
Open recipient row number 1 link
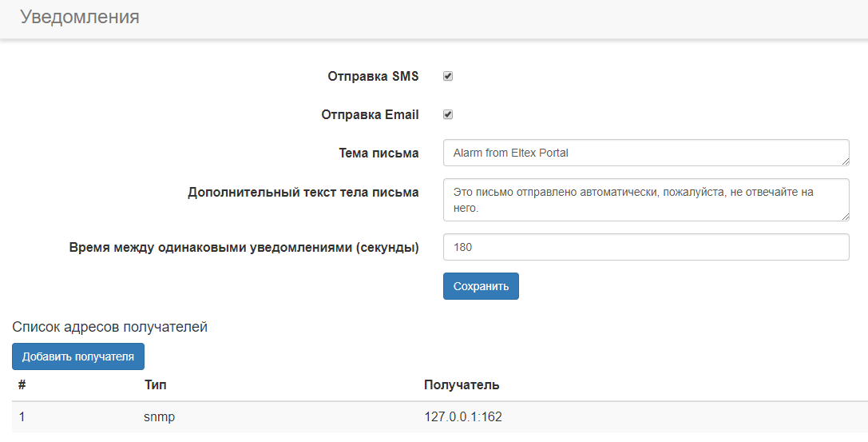pos(22,416)
